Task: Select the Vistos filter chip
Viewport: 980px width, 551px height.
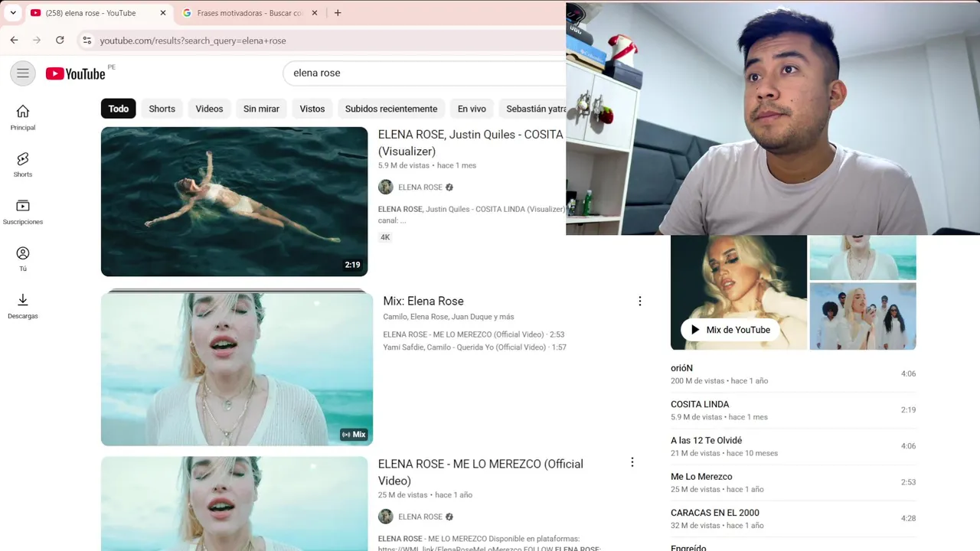Action: click(x=312, y=109)
